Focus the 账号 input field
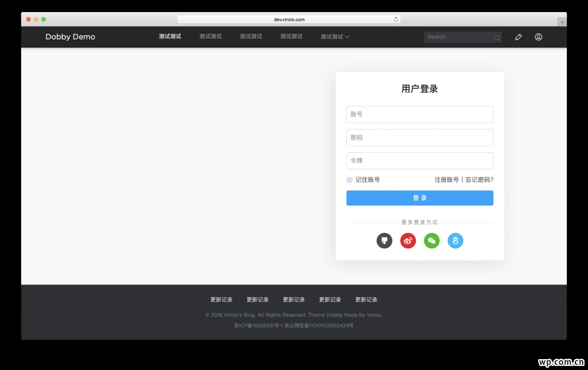The width and height of the screenshot is (588, 370). (x=420, y=114)
